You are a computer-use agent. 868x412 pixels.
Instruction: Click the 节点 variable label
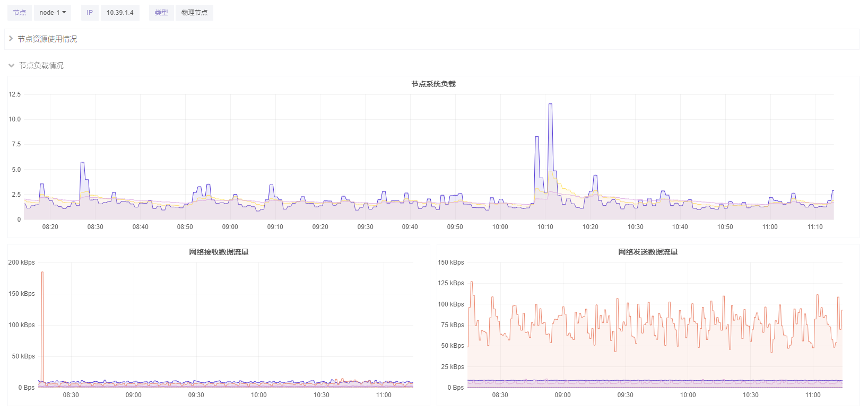pyautogui.click(x=20, y=13)
